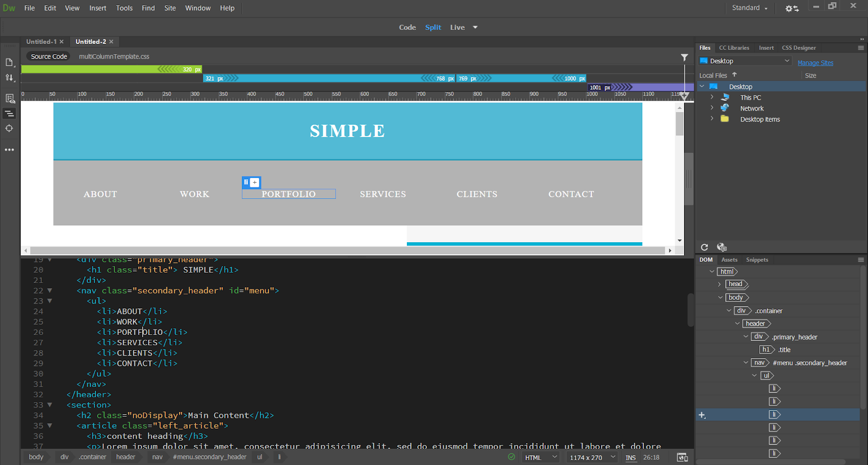The height and width of the screenshot is (465, 868).
Task: Switch to Split view
Action: tap(433, 27)
